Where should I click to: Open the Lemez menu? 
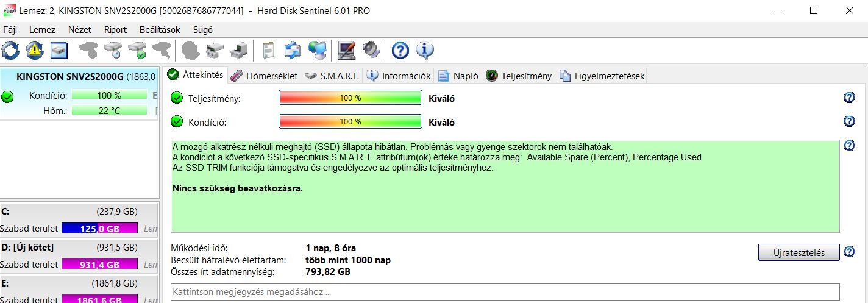[42, 29]
